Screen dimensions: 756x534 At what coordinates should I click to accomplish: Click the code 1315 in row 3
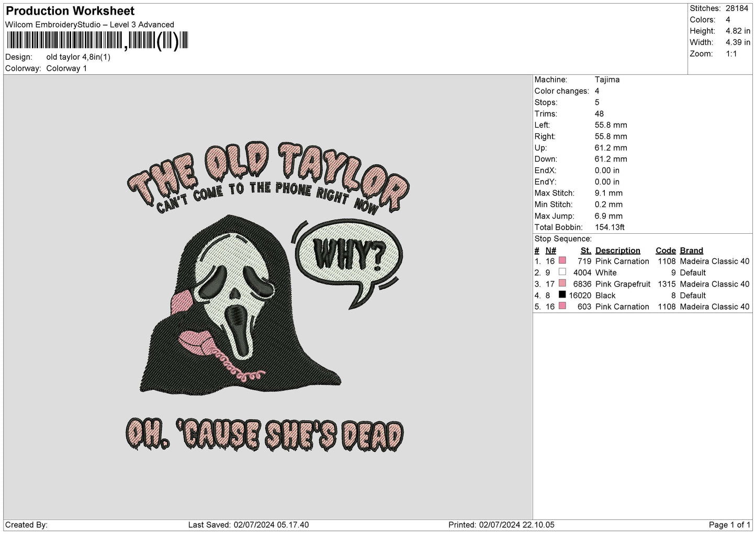[x=667, y=284]
